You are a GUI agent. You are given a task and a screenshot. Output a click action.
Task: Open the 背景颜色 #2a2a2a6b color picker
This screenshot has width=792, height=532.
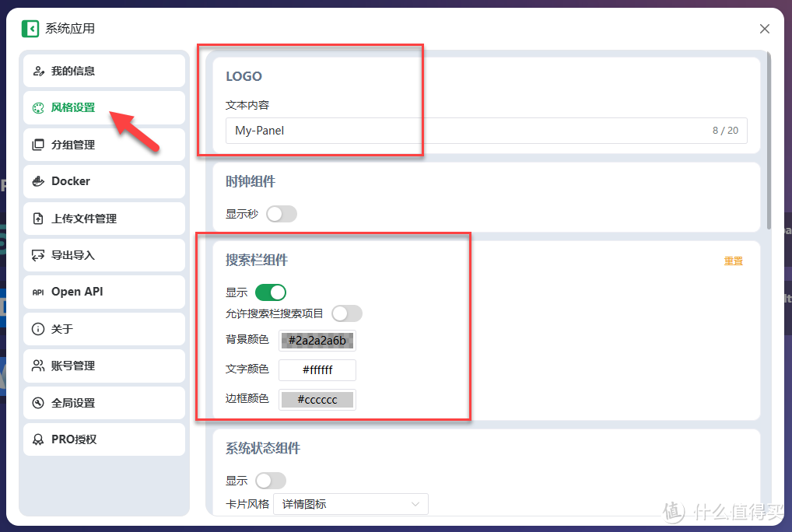317,341
